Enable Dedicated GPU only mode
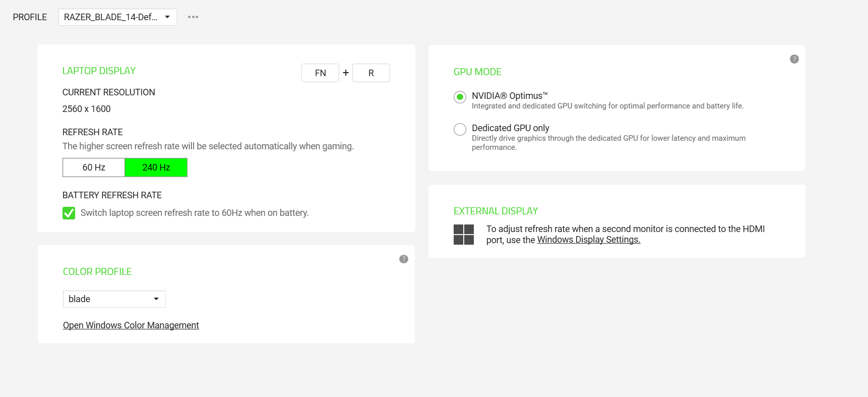 (460, 129)
